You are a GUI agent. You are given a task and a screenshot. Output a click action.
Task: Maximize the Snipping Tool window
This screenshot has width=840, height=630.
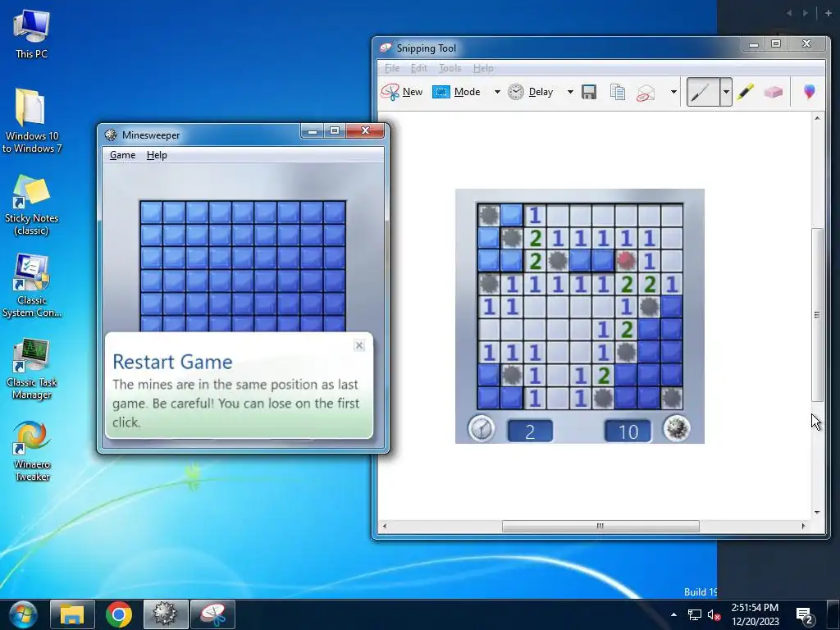pyautogui.click(x=776, y=44)
